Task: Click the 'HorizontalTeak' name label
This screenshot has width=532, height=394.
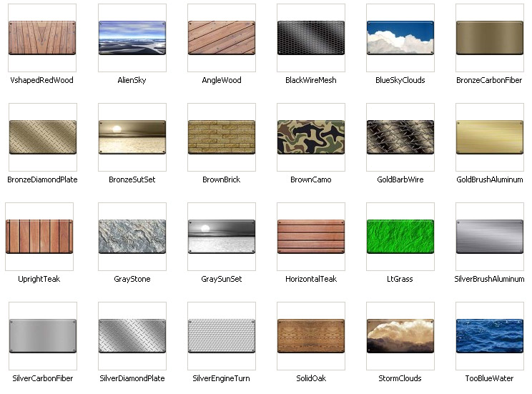Action: tap(311, 279)
